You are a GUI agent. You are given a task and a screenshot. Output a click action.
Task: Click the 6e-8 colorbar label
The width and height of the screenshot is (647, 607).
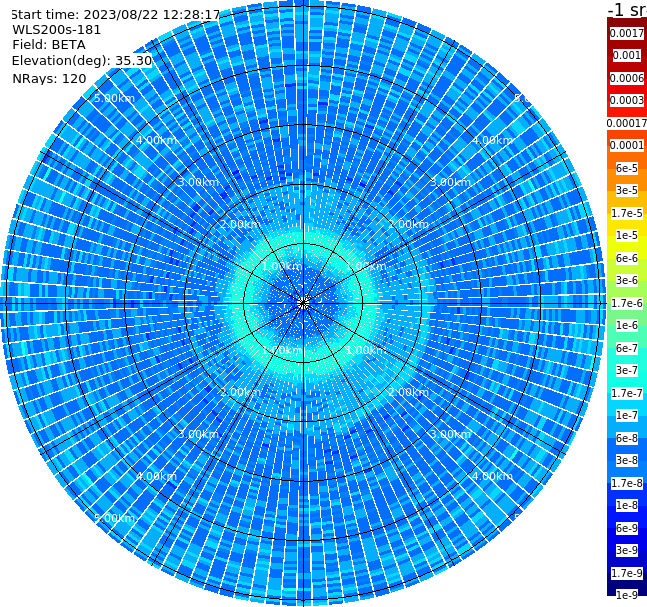[627, 438]
